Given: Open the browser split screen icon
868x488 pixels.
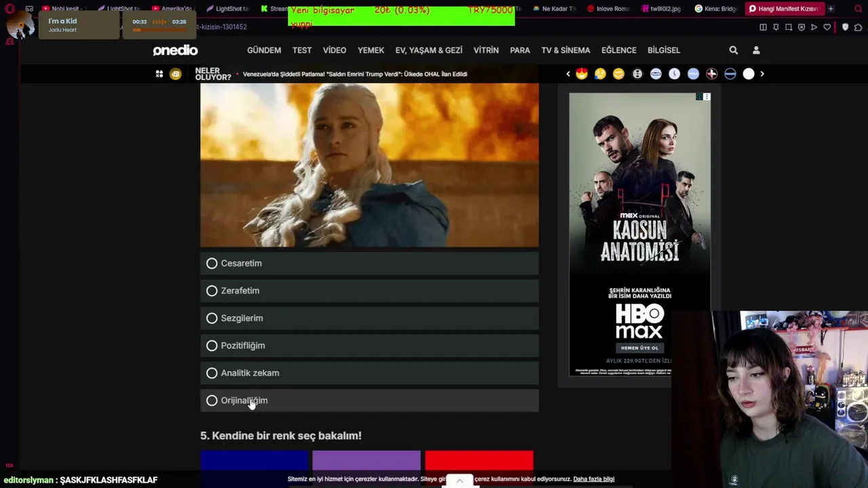Looking at the screenshot, I should point(763,27).
